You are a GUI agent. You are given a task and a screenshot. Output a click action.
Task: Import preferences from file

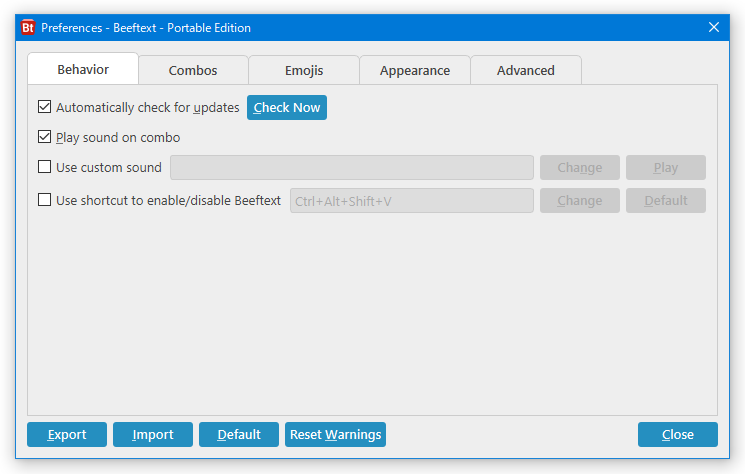153,434
